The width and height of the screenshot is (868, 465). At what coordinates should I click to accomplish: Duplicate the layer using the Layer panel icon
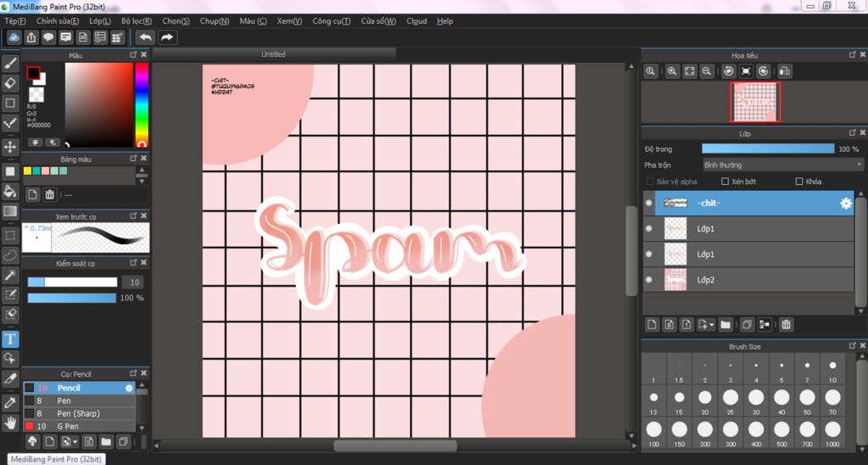(x=747, y=325)
